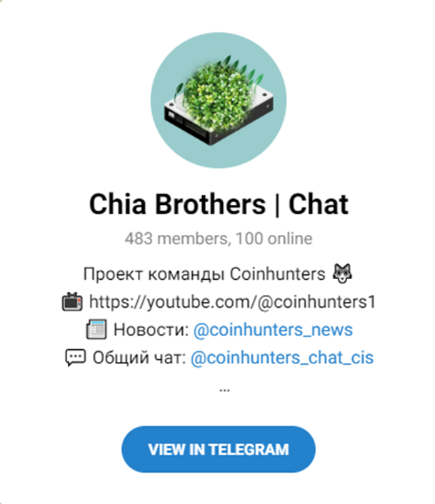This screenshot has height=504, width=435.
Task: Open the group profile picture
Action: [x=219, y=100]
